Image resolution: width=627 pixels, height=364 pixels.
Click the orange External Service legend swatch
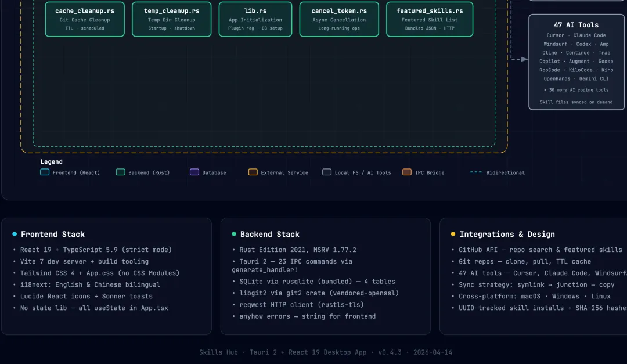point(253,172)
